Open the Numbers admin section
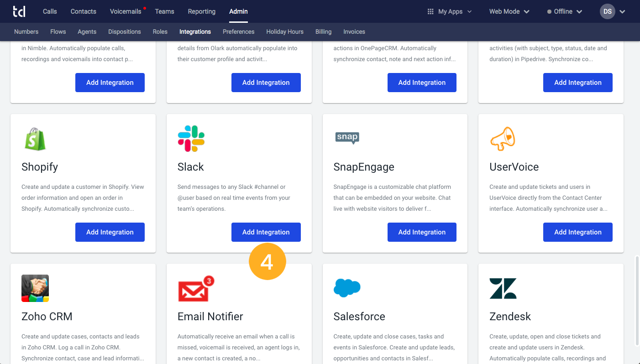640x364 pixels. tap(26, 32)
